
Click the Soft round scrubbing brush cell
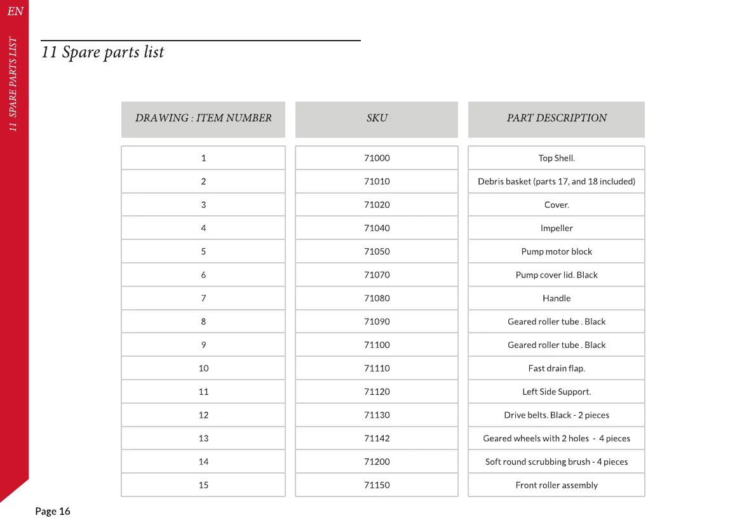557,462
